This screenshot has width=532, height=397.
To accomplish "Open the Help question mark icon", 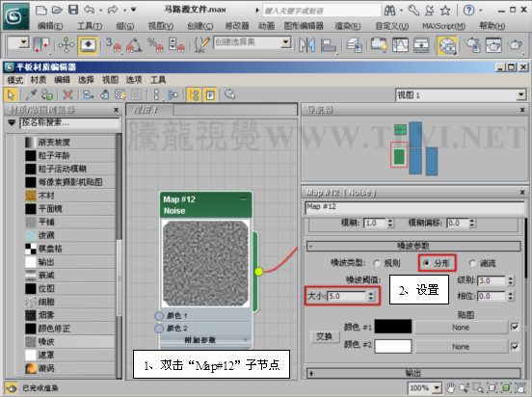I will point(468,11).
